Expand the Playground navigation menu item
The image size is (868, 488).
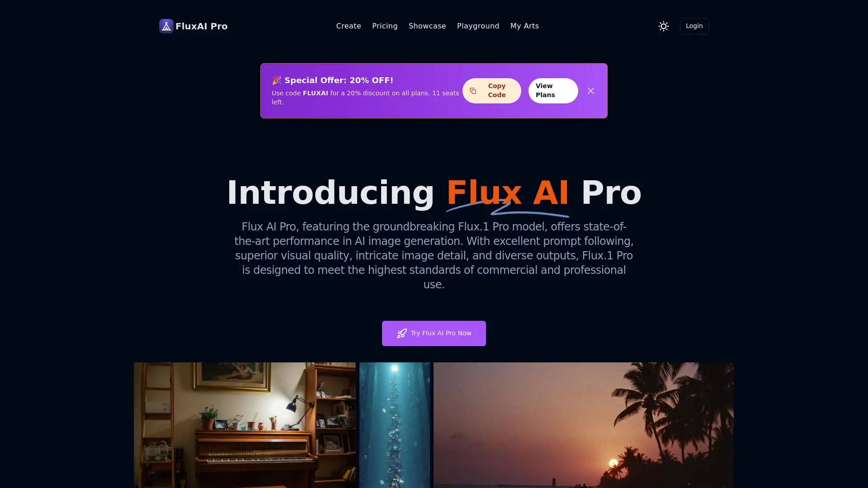[x=478, y=26]
